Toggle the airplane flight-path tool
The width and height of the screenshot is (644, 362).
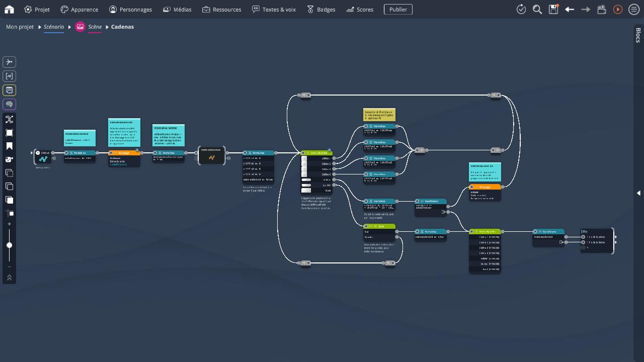click(9, 62)
